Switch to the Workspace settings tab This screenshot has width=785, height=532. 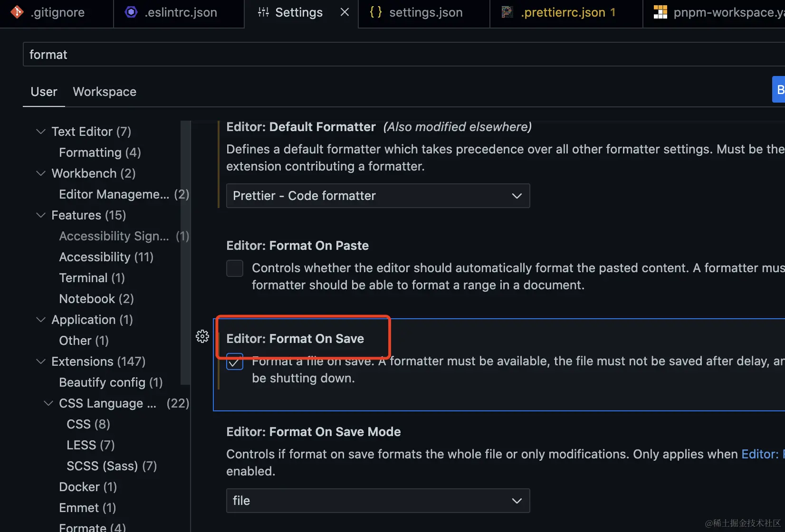[105, 92]
